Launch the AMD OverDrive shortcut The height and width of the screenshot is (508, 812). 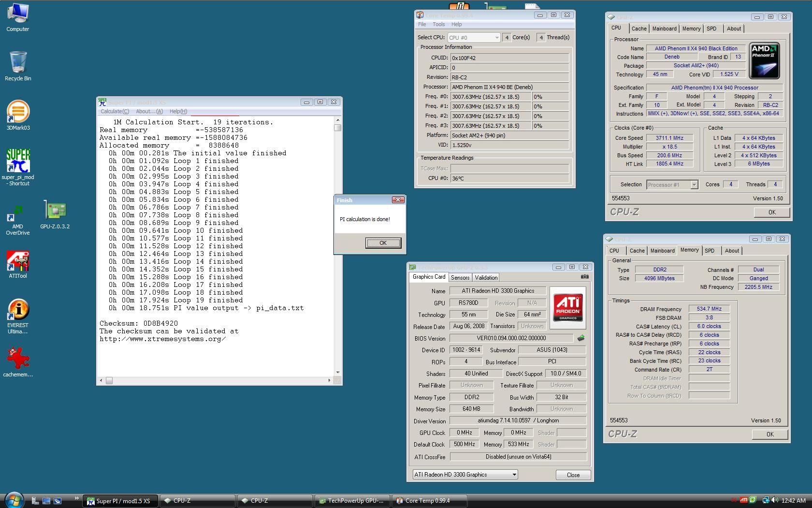click(18, 220)
